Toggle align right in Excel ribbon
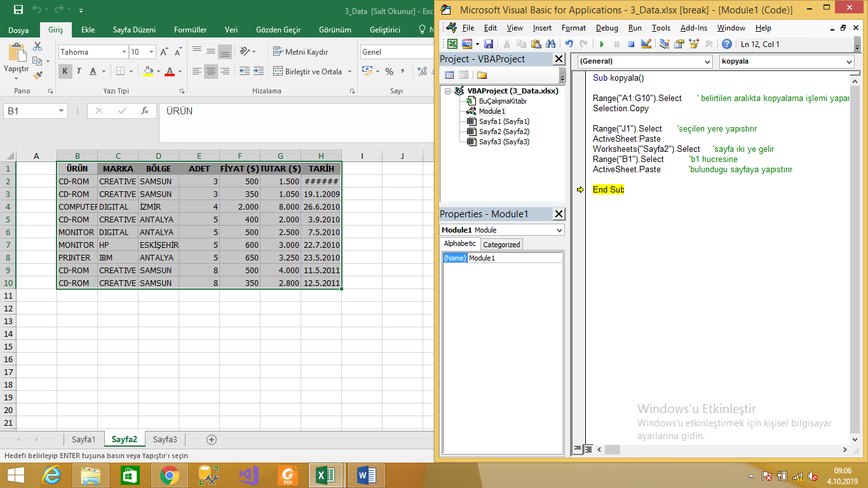 (x=224, y=71)
